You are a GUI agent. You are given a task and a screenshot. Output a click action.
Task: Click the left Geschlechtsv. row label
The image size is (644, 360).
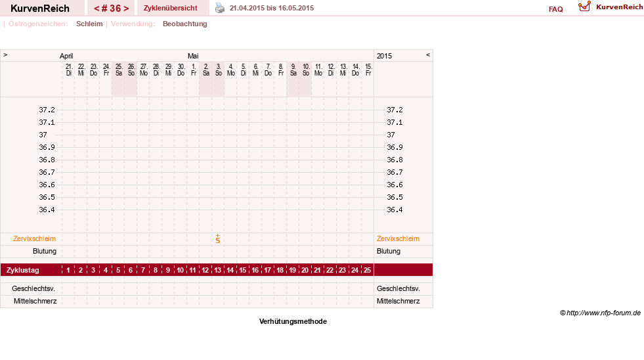point(33,288)
